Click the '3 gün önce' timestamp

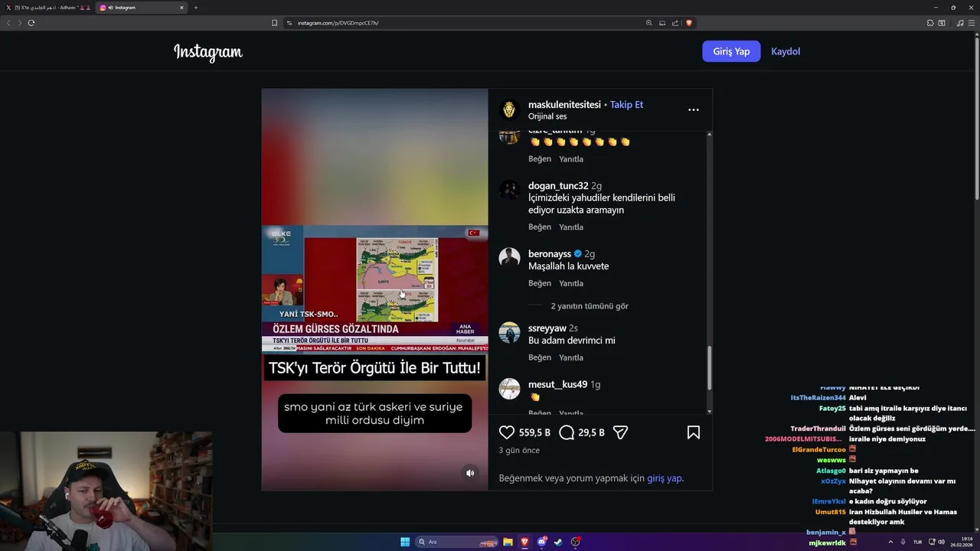click(x=519, y=451)
